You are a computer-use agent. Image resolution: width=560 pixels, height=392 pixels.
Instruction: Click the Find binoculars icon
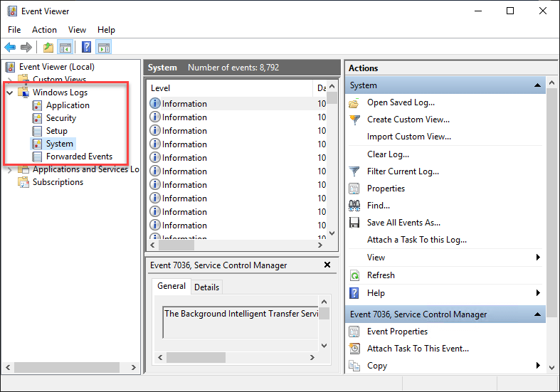pos(354,206)
